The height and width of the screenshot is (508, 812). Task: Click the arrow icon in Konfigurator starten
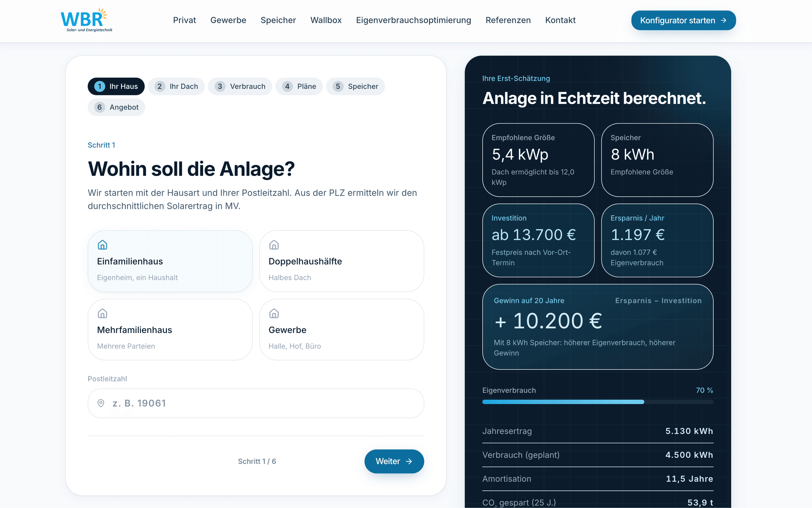coord(723,21)
